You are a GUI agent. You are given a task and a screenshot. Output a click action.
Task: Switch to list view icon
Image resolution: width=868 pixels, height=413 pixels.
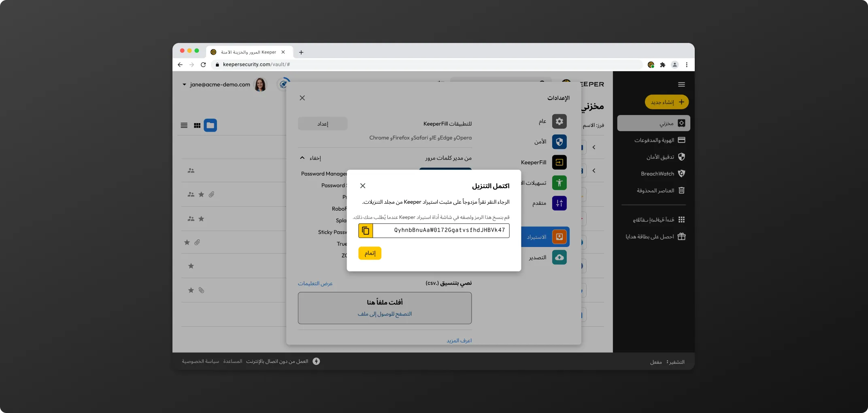[184, 126]
